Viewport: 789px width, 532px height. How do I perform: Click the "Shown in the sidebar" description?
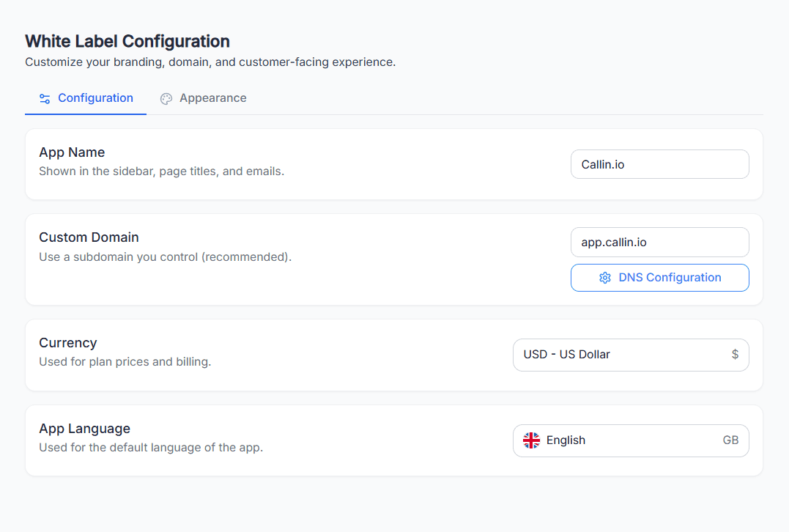pyautogui.click(x=161, y=171)
